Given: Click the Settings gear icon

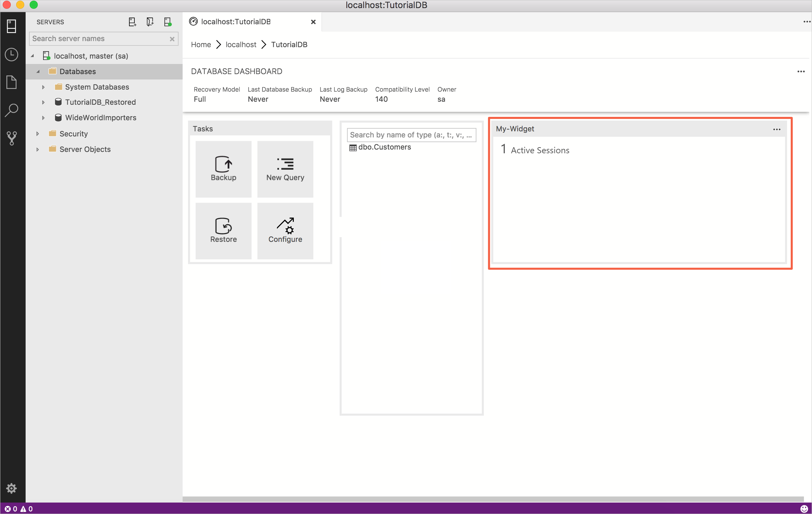Looking at the screenshot, I should (11, 488).
